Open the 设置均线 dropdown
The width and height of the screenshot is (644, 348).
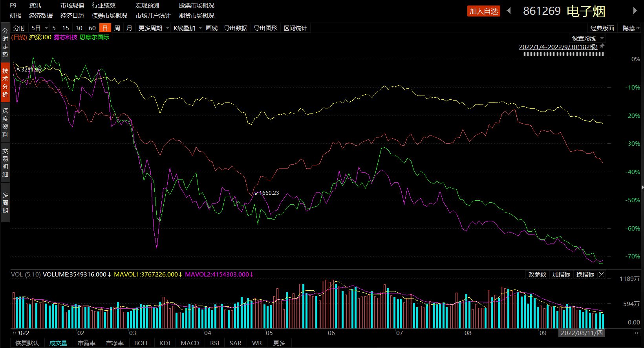587,38
